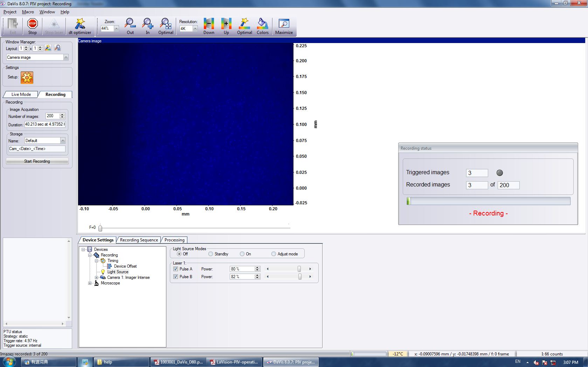Screen dimensions: 588x367
Task: Uncheck the Pulse A checkbox
Action: click(x=176, y=269)
